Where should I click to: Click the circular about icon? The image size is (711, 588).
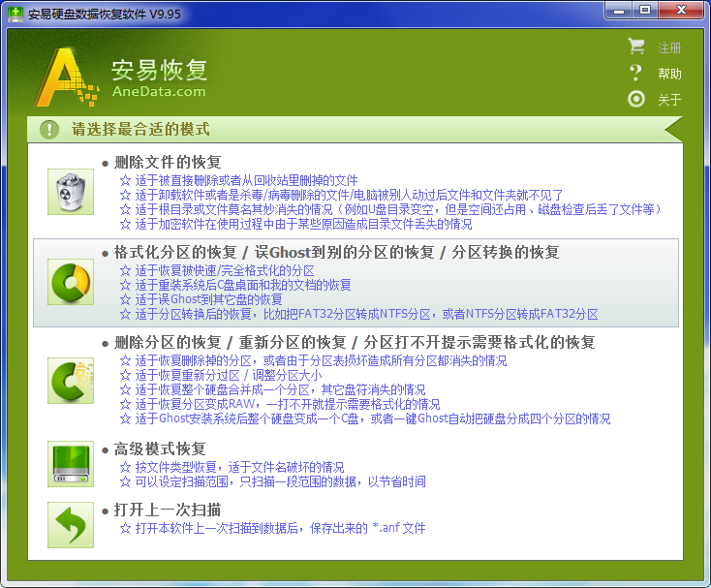click(636, 99)
